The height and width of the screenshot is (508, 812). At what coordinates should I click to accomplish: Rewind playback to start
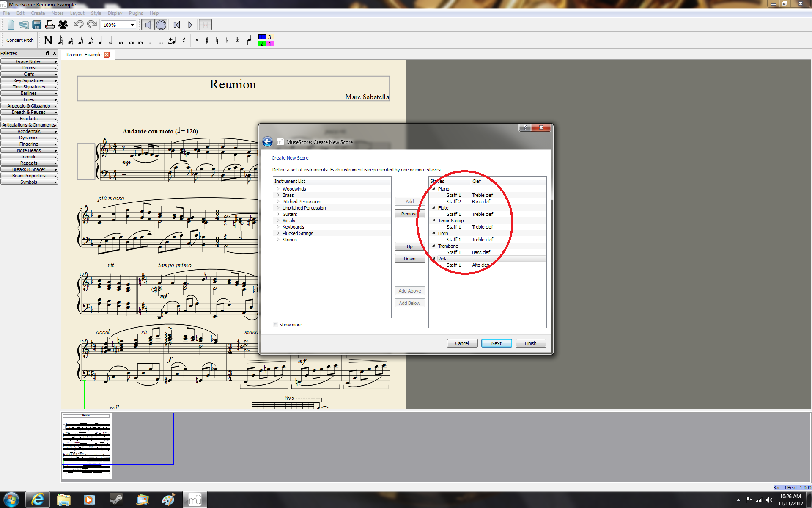(177, 25)
